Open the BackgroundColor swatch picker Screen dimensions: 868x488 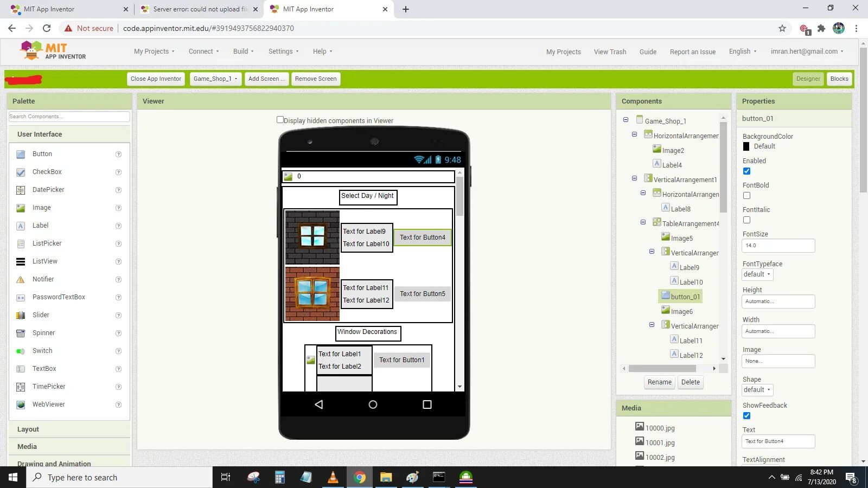tap(746, 146)
